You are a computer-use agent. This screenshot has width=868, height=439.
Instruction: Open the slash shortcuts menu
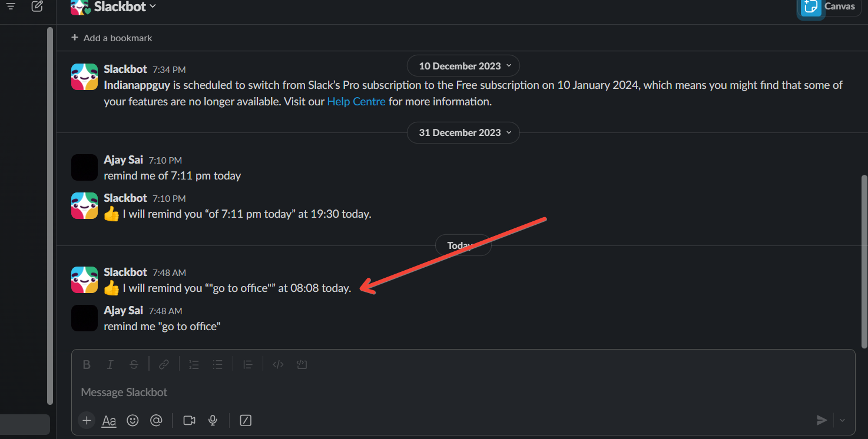pyautogui.click(x=246, y=420)
